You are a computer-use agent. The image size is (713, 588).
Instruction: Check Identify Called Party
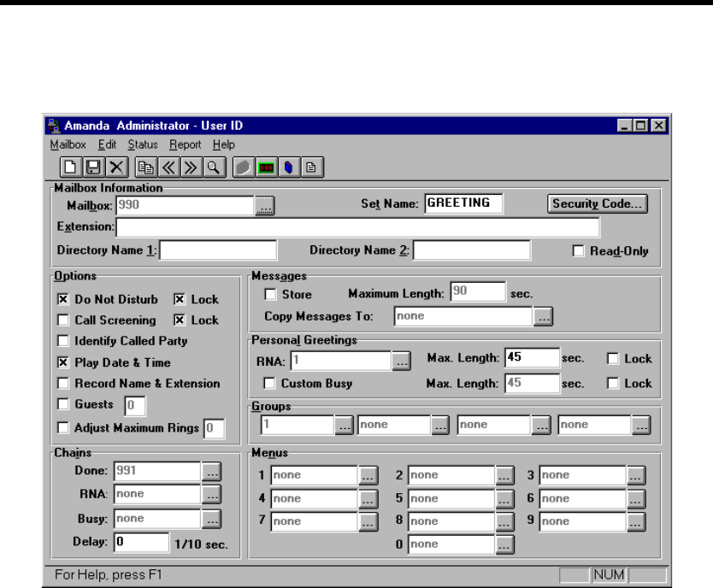click(63, 341)
